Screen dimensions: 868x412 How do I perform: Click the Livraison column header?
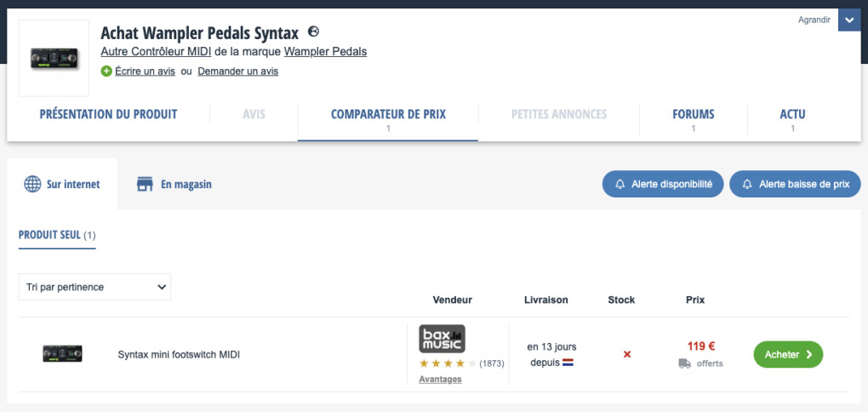coord(545,300)
